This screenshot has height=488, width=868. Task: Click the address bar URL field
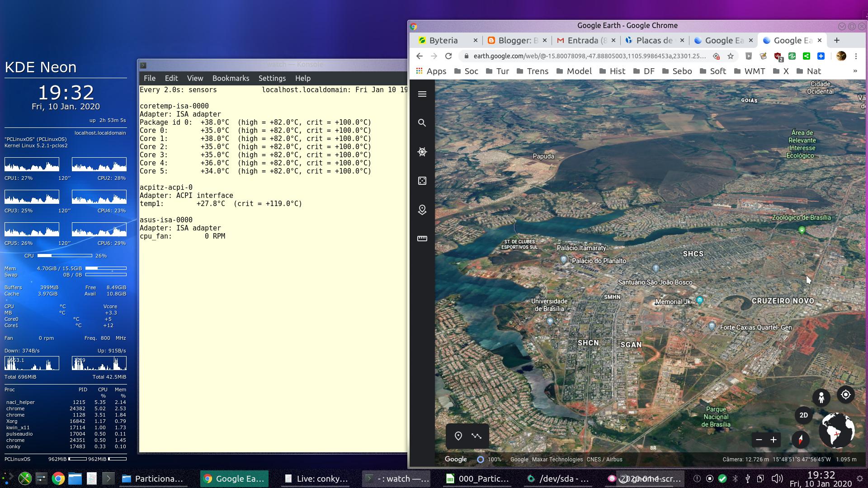point(589,56)
